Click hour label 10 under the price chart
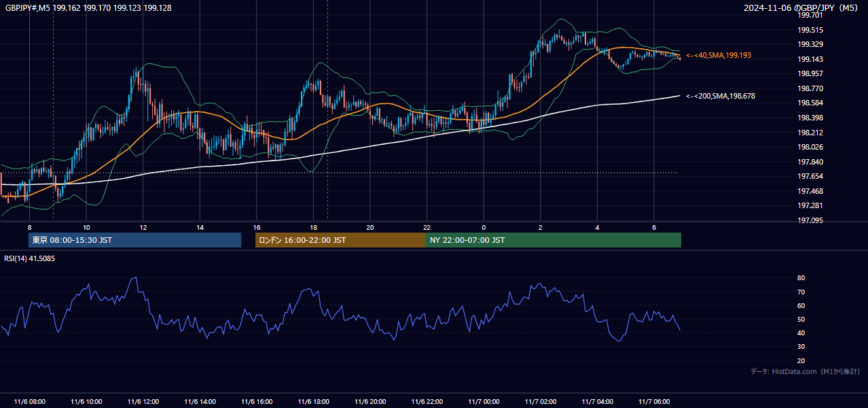The width and height of the screenshot is (868, 408). click(86, 227)
